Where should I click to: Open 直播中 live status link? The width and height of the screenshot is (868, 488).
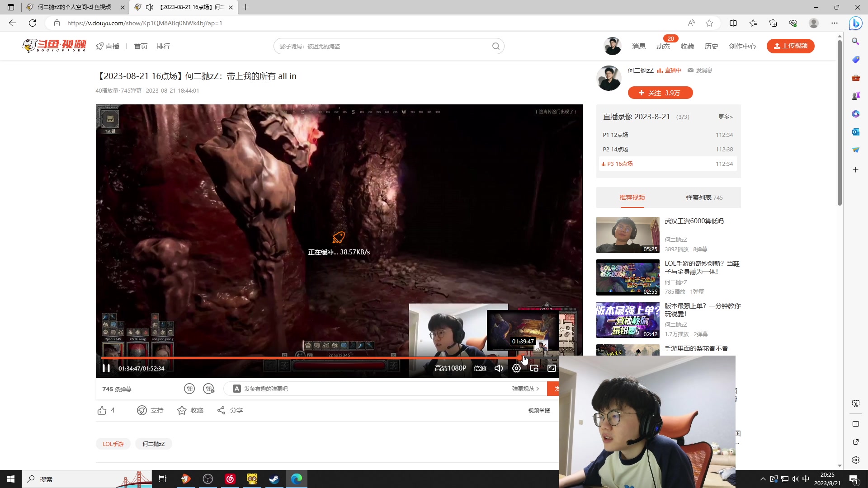pos(669,70)
